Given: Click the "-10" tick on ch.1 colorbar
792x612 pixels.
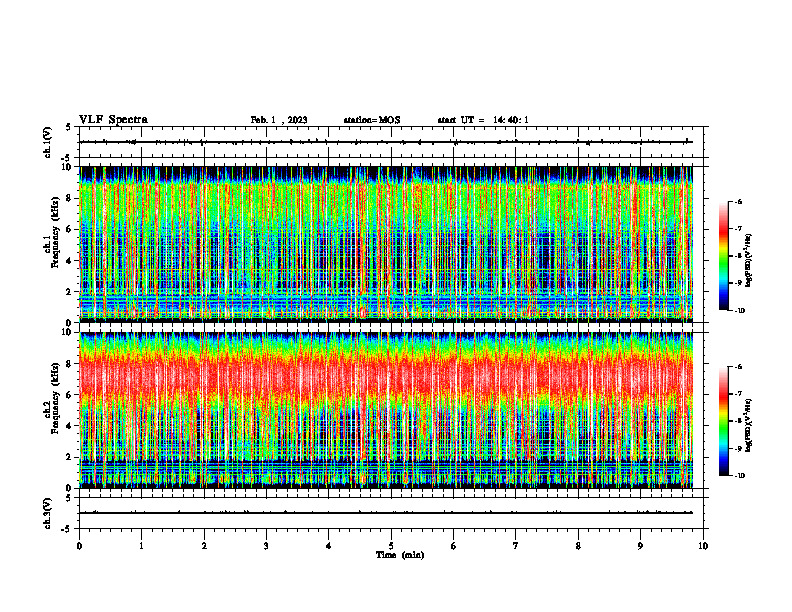Looking at the screenshot, I should point(739,311).
